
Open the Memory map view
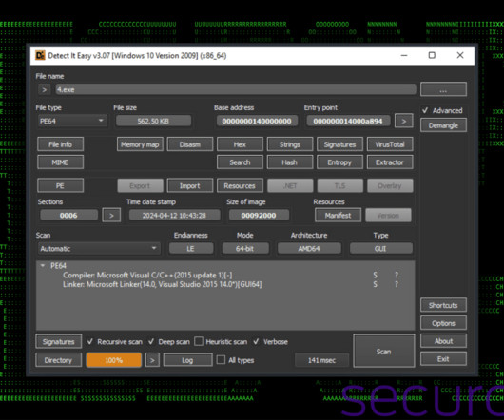[140, 144]
